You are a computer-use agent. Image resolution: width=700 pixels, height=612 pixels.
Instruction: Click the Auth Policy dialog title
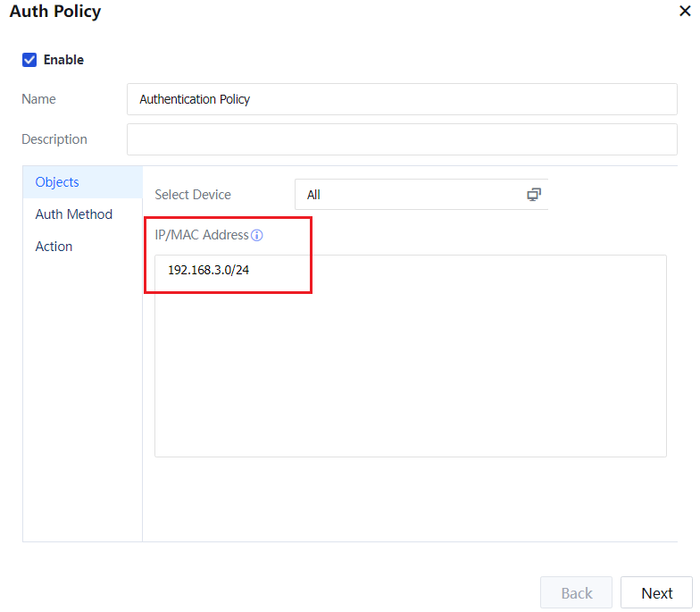55,12
